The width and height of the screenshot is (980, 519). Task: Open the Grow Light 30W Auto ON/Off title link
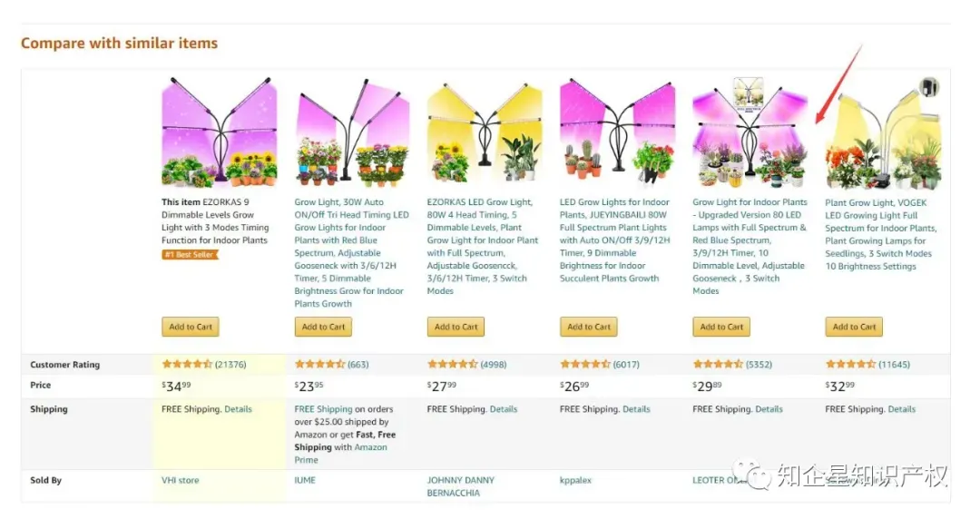(x=351, y=252)
